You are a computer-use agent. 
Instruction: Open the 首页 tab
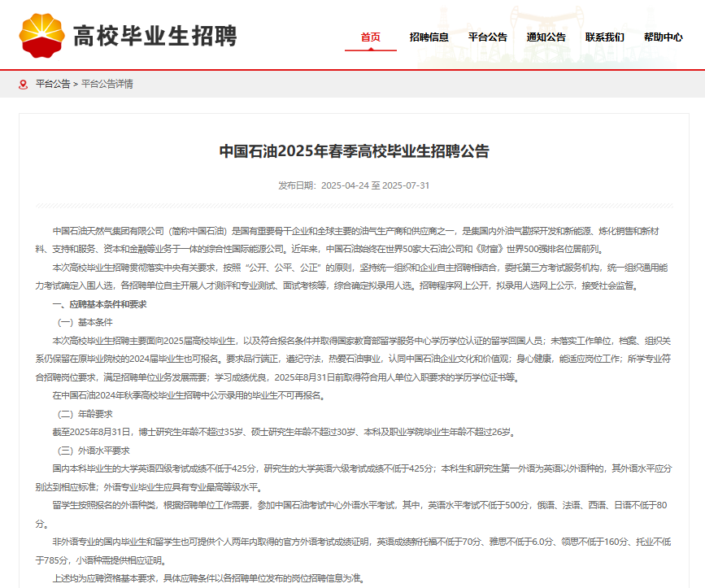pyautogui.click(x=371, y=37)
